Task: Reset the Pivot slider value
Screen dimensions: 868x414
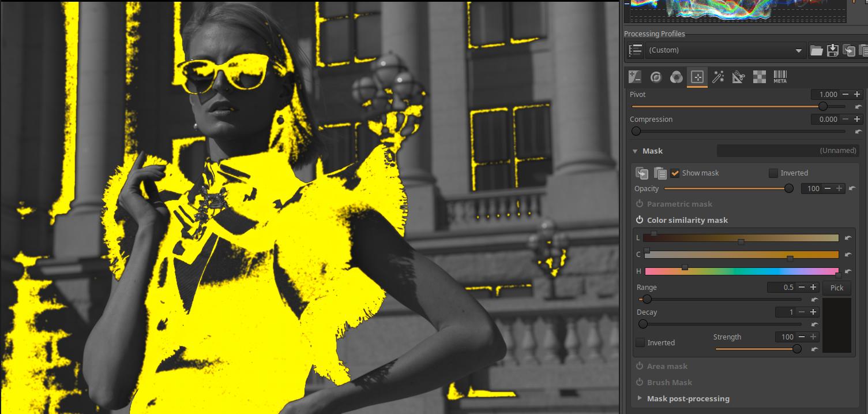Action: pyautogui.click(x=858, y=107)
